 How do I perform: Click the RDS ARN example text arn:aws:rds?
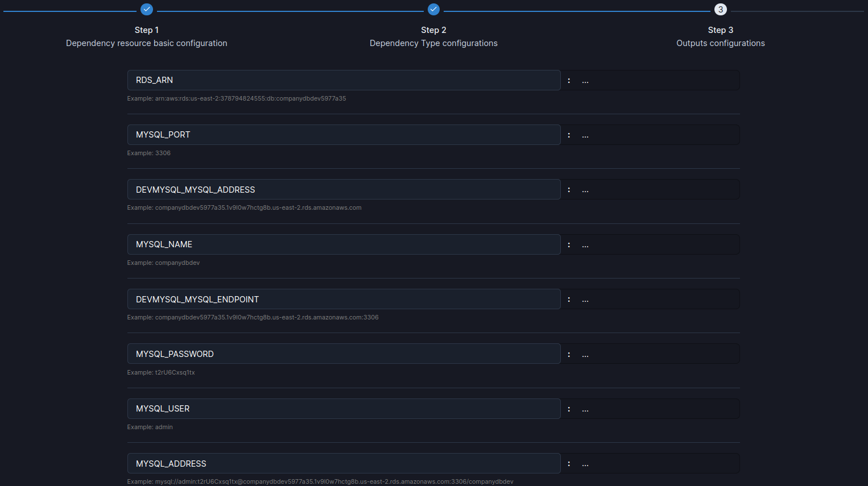[x=237, y=98]
